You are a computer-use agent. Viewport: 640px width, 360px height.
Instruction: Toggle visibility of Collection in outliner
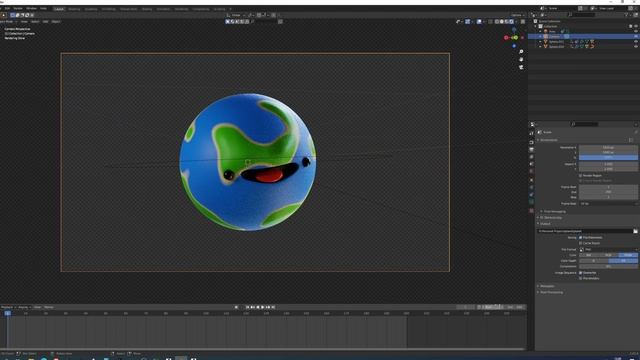click(636, 26)
